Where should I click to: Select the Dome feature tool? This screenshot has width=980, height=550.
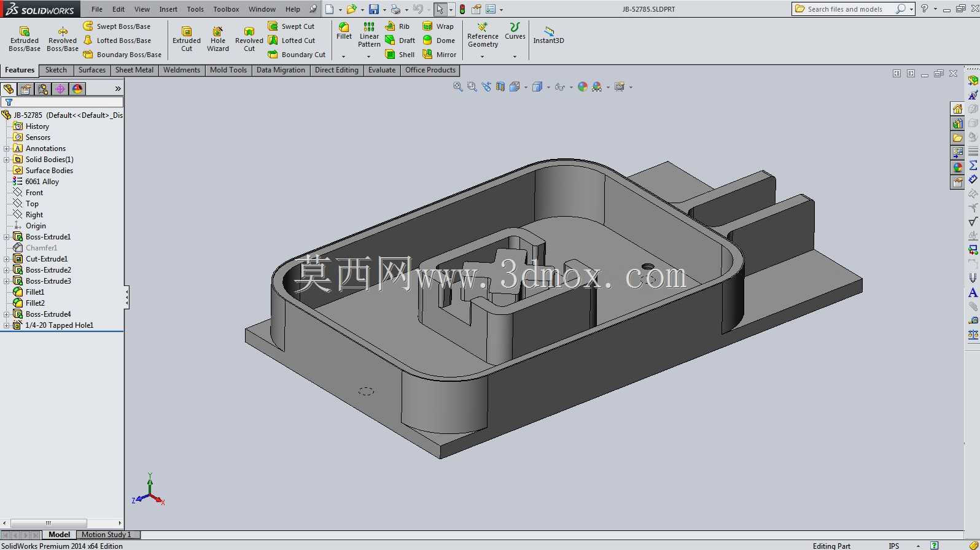(x=438, y=41)
